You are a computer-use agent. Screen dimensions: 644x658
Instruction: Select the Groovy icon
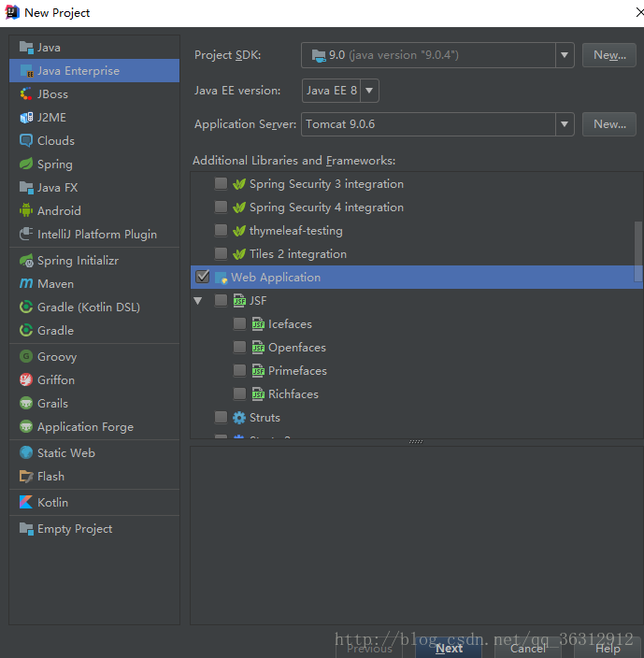(x=26, y=357)
